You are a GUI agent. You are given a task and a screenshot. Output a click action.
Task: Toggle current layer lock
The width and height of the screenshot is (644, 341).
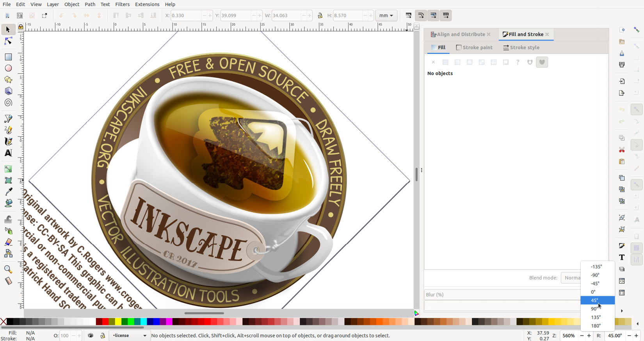pos(103,336)
